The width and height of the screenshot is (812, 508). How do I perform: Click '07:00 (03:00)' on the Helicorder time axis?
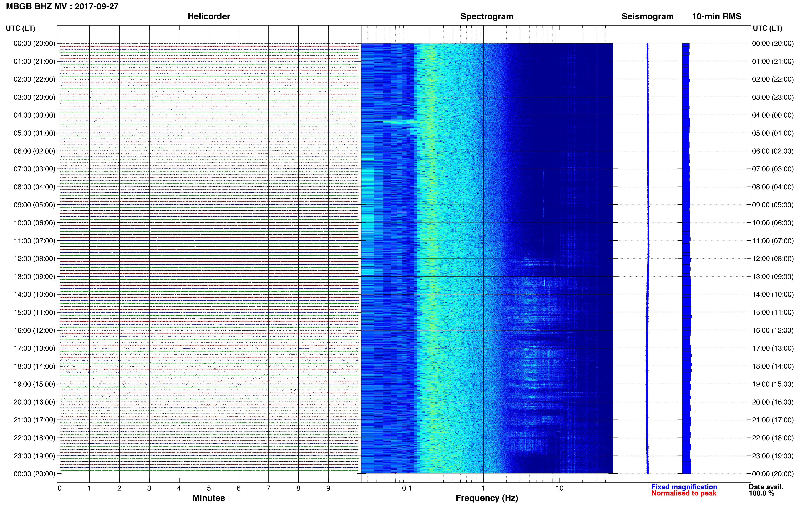point(34,169)
